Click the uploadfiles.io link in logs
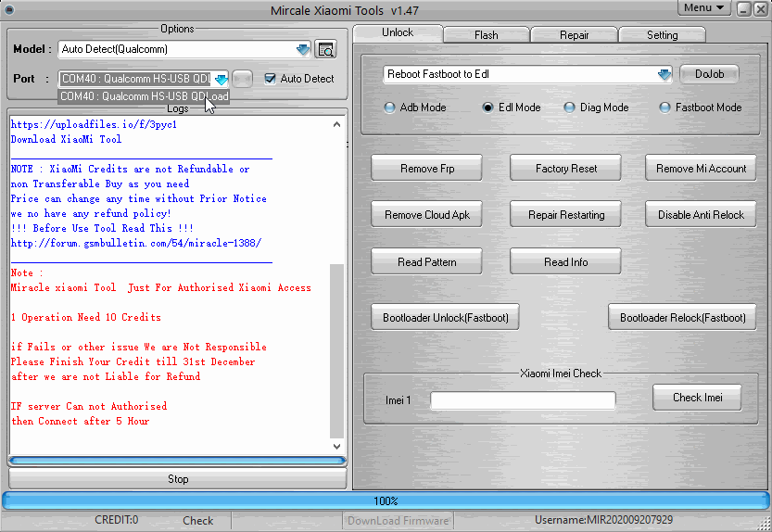 [94, 124]
